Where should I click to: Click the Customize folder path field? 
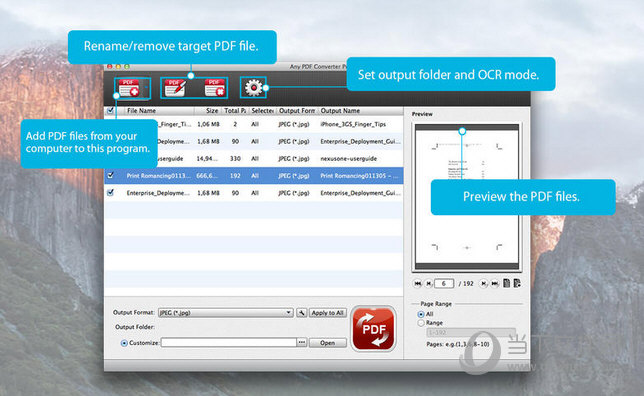(x=229, y=342)
